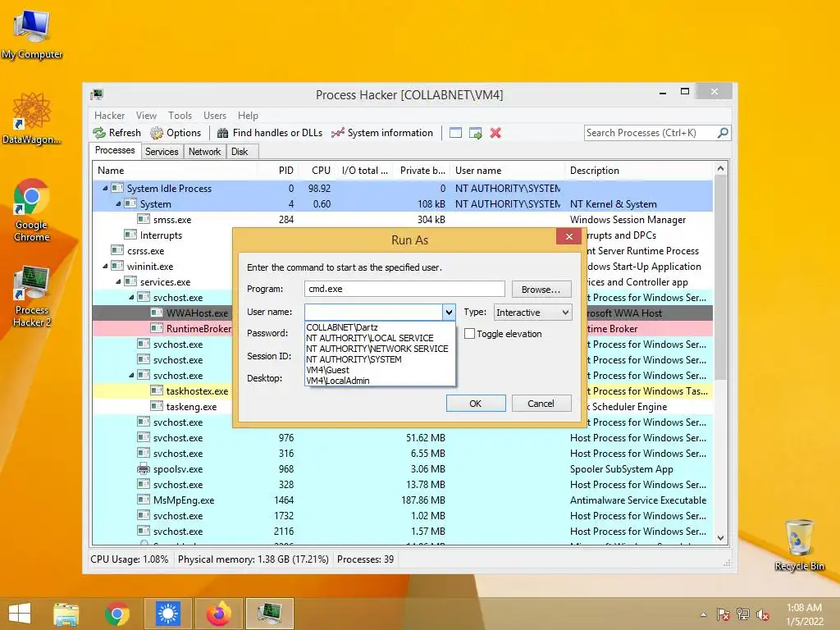Collapse the wininit.exe tree node
The width and height of the screenshot is (840, 630).
pos(105,267)
